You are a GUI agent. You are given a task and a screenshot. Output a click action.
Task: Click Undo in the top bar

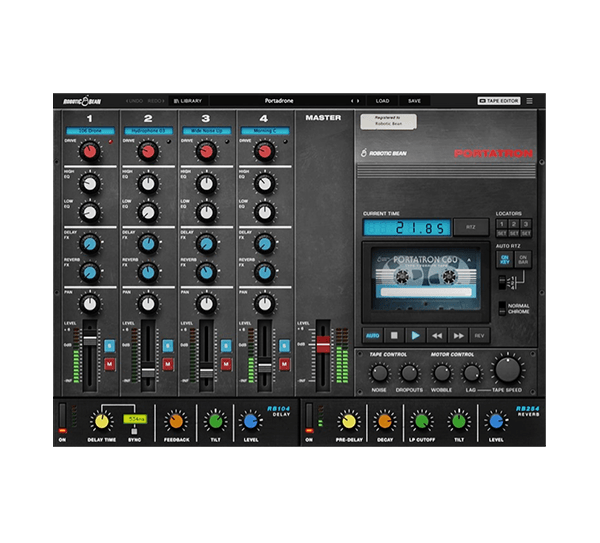click(x=134, y=101)
